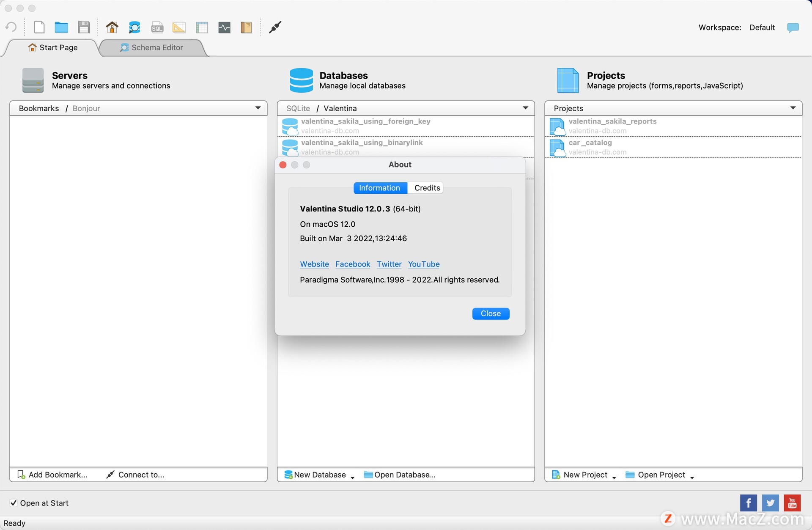The image size is (812, 530).
Task: Expand the SQLite / Valentina dropdown
Action: (525, 108)
